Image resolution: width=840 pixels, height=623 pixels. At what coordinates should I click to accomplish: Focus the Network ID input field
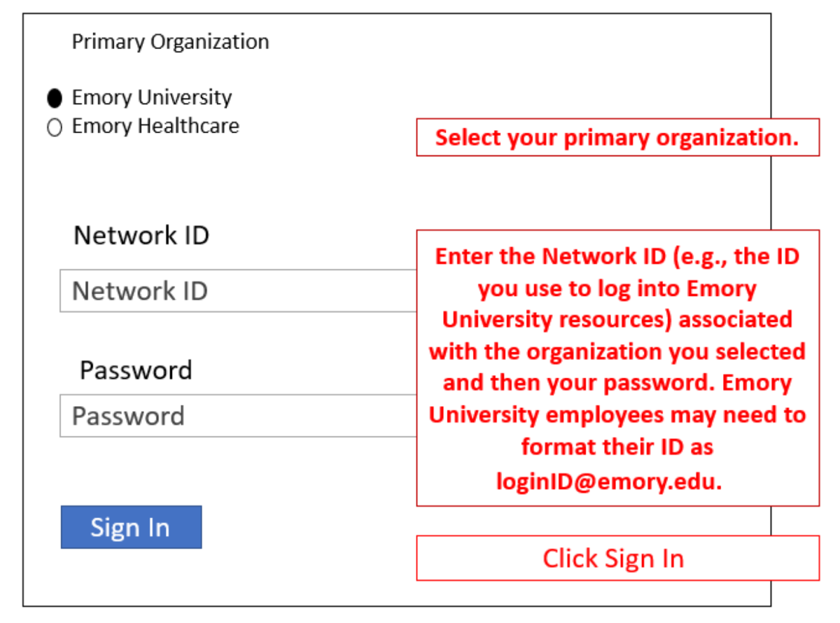pyautogui.click(x=238, y=290)
